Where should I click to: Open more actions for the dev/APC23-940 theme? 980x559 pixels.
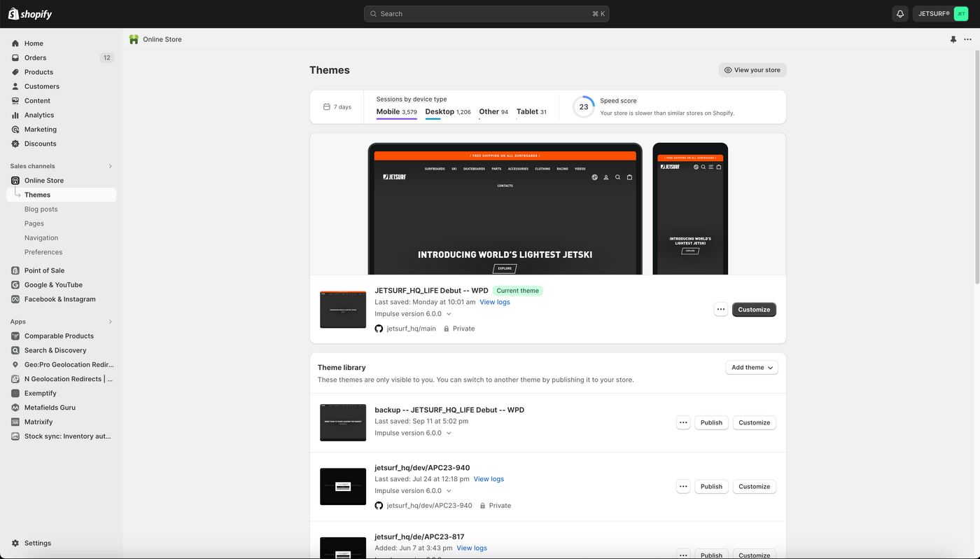[683, 486]
